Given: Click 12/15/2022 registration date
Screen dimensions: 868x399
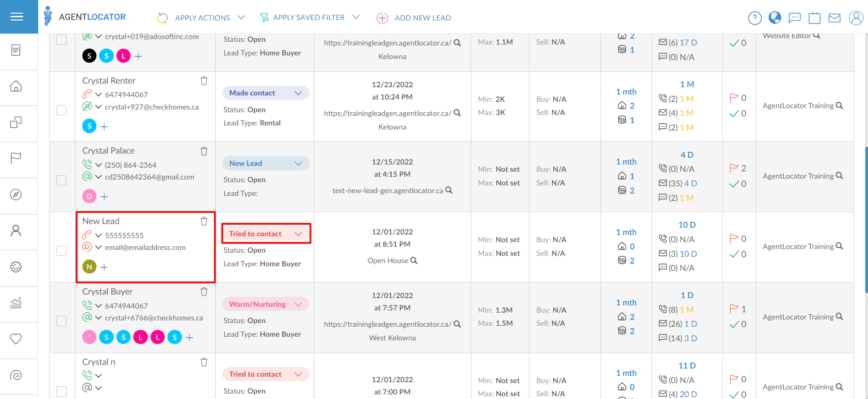Looking at the screenshot, I should (x=393, y=162).
